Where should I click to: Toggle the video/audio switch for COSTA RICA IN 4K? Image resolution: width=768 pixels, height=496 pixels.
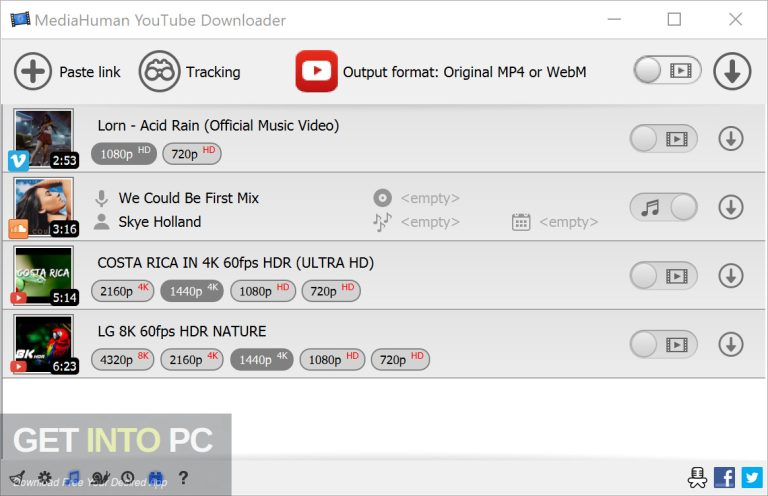click(x=664, y=276)
